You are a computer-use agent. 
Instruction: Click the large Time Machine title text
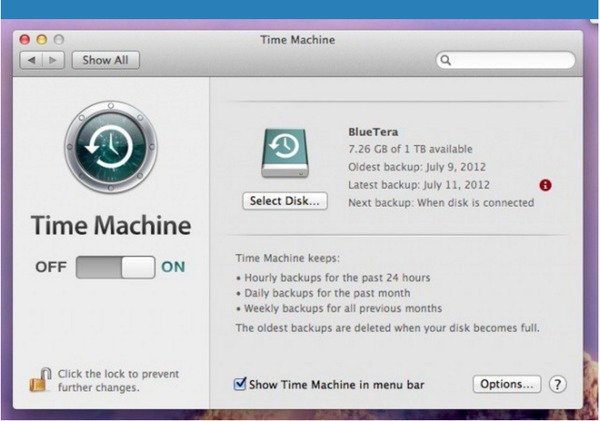click(x=111, y=225)
